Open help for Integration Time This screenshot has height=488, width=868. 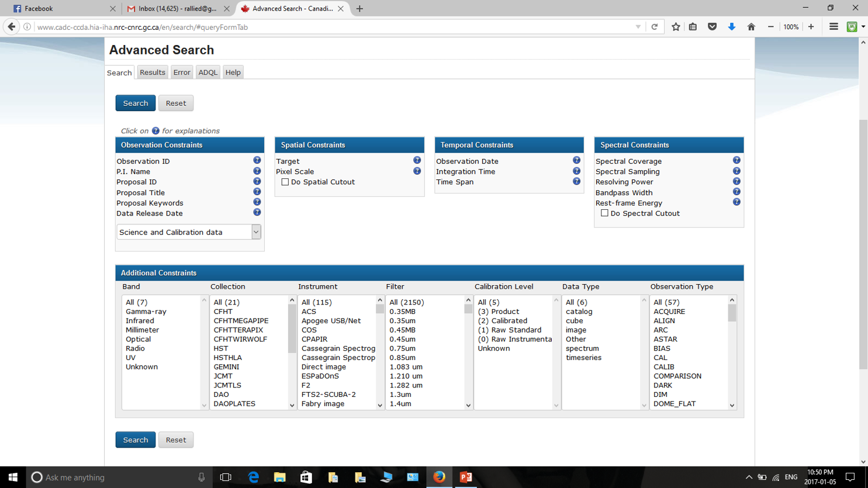576,171
